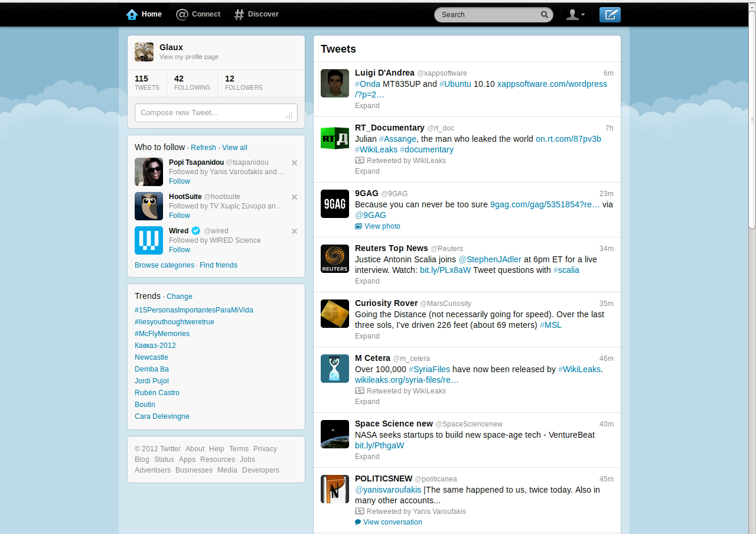Click retweet icon in POLITICSNEW tweet
756x534 pixels.
point(359,511)
